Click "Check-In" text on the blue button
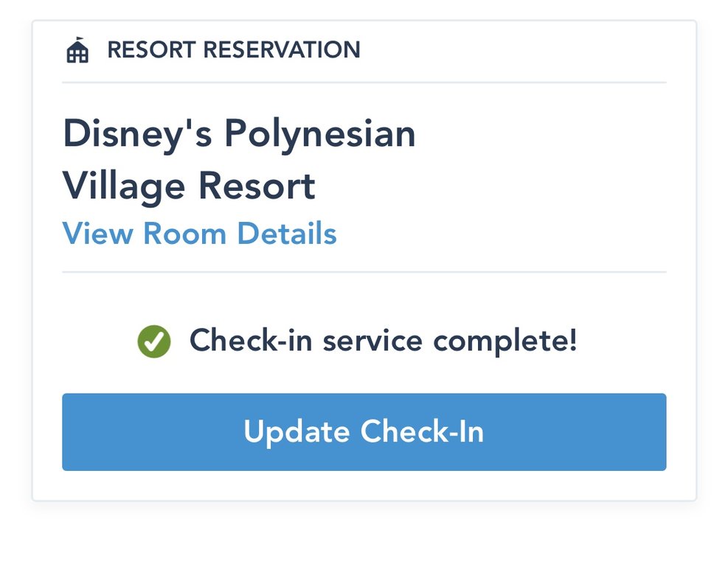Image resolution: width=728 pixels, height=566 pixels. coord(423,432)
